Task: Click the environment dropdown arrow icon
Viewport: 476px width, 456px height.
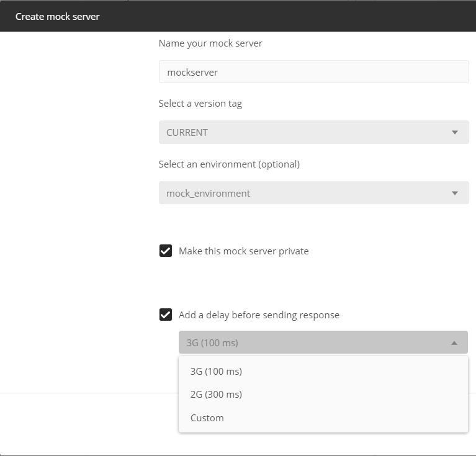Action: tap(455, 193)
